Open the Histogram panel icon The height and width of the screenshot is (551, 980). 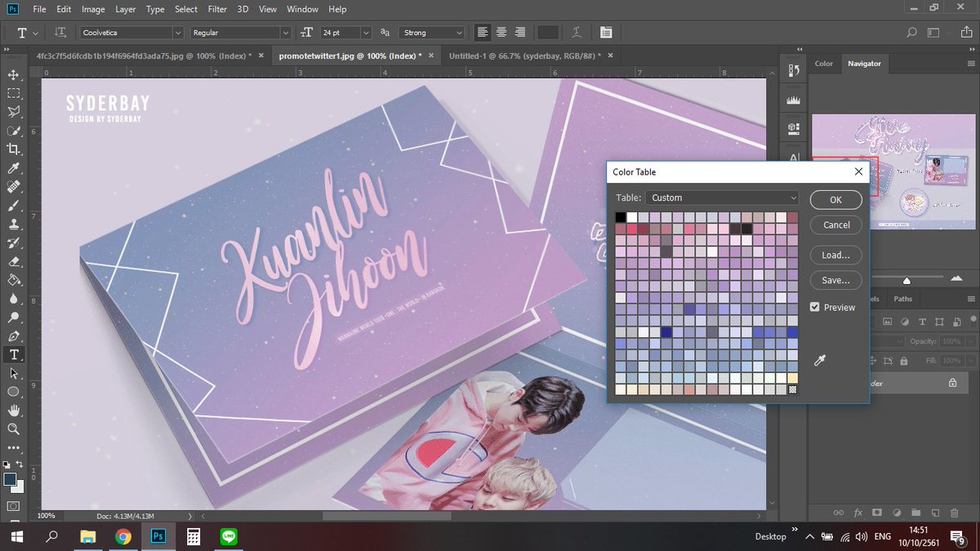pyautogui.click(x=792, y=99)
